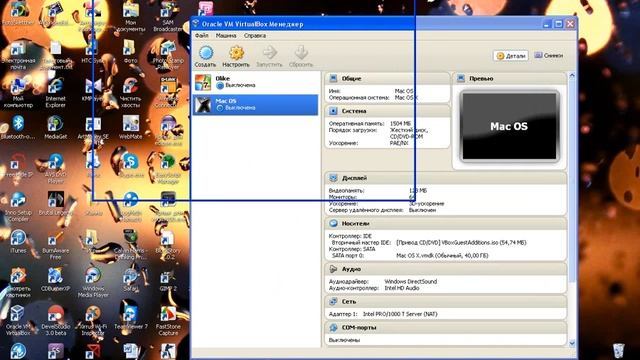640x360 pixels.
Task: Click the Mac OS preview thumbnail
Action: coord(509,126)
